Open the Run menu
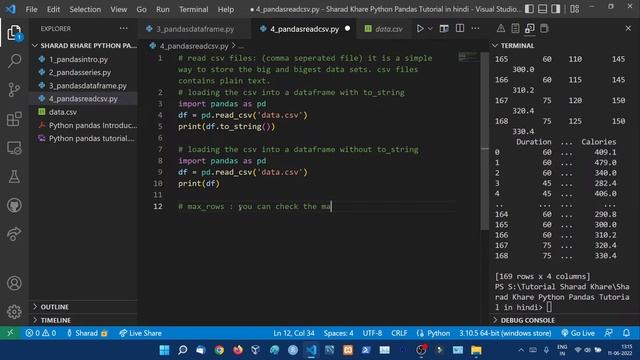The height and width of the screenshot is (360, 640). point(162,9)
